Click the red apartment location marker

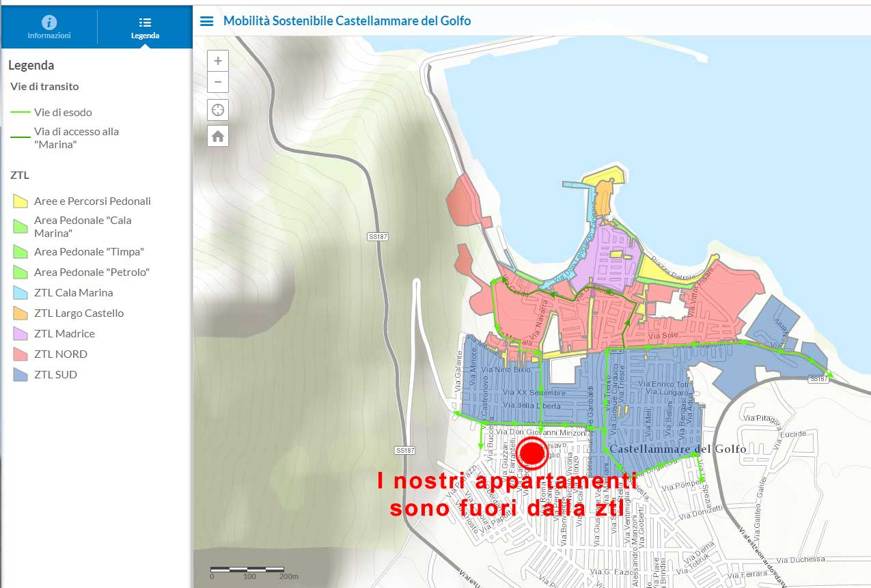531,453
